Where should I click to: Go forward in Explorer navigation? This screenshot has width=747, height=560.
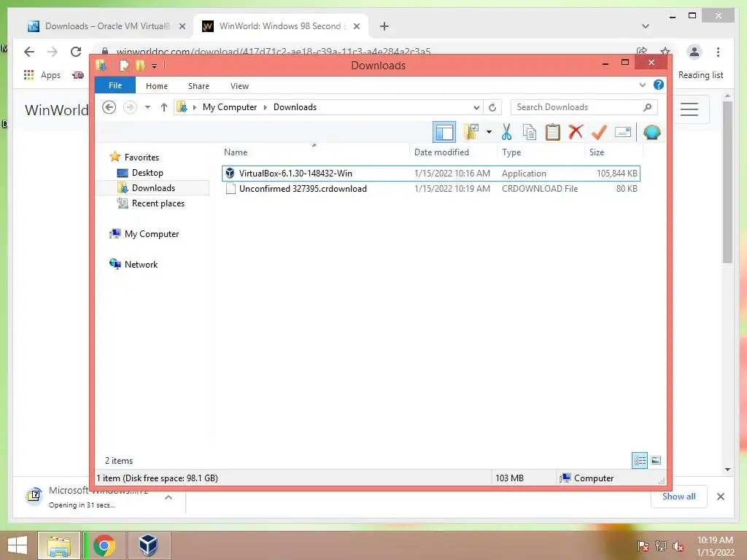point(130,107)
